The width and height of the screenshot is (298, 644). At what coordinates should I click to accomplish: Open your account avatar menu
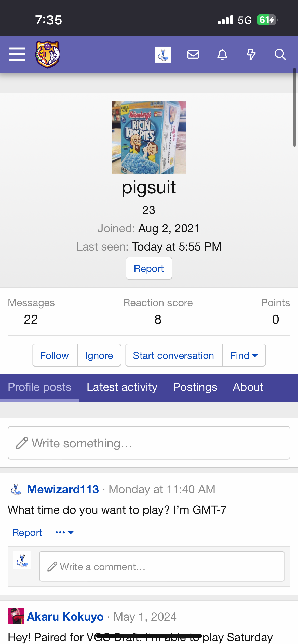pyautogui.click(x=163, y=54)
